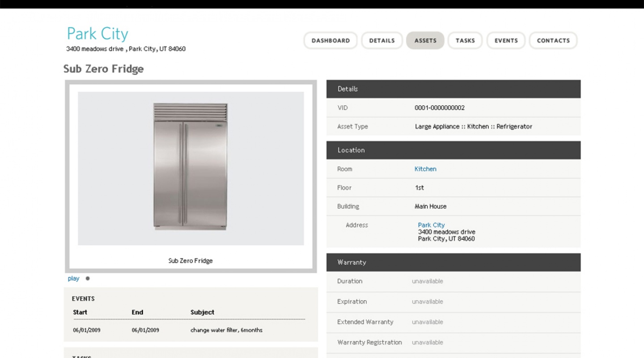Sort events by End column

tap(137, 312)
